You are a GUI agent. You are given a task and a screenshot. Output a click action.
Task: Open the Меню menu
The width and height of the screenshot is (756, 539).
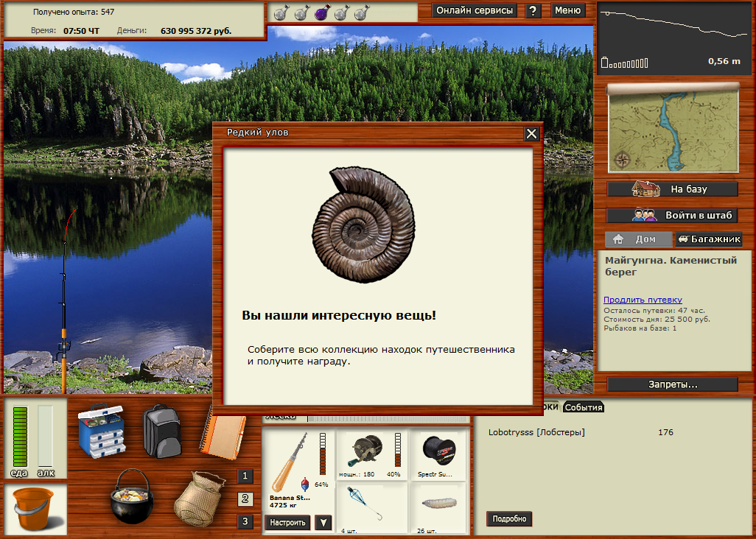567,10
